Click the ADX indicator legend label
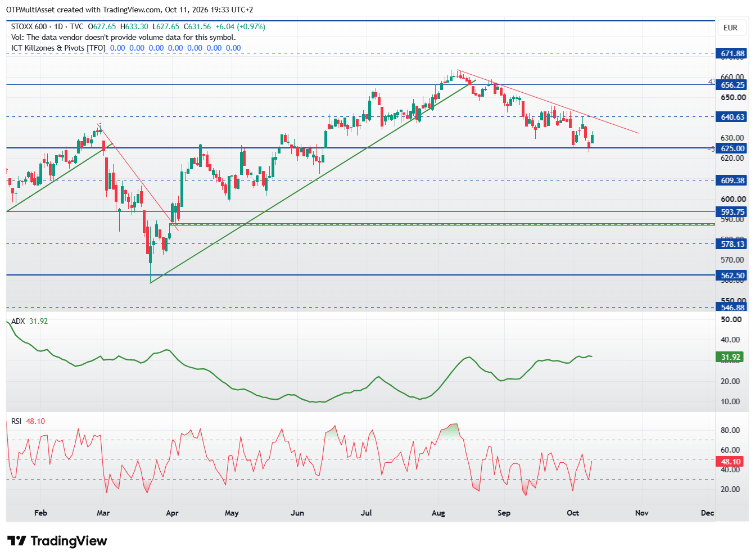This screenshot has width=755, height=560. coord(18,321)
